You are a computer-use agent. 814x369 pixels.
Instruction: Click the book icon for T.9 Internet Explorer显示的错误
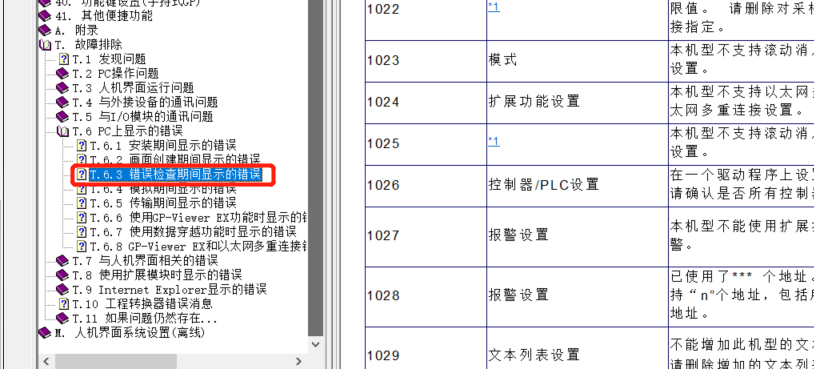[x=62, y=289]
